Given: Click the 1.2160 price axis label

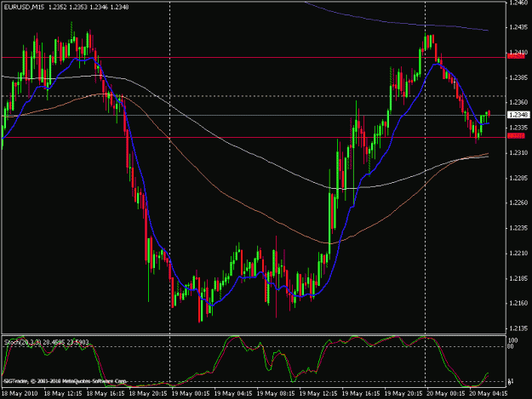Looking at the screenshot, I should (518, 303).
